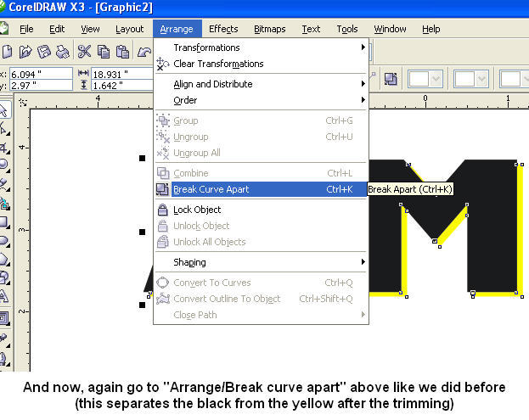Choose Lock Object menu item
The width and height of the screenshot is (529, 420).
261,210
